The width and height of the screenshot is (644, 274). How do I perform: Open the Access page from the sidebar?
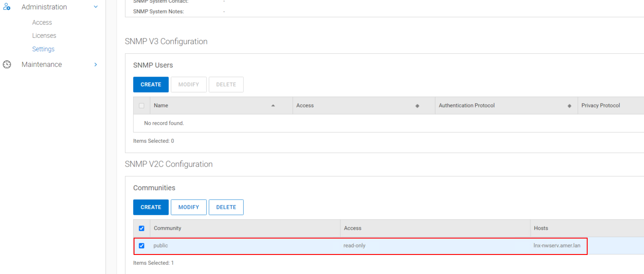tap(42, 22)
